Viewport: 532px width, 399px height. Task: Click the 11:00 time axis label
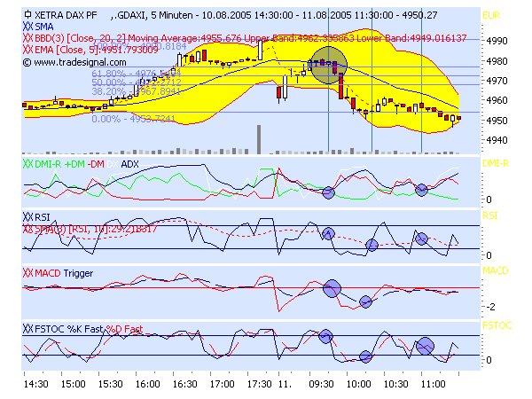pos(434,384)
